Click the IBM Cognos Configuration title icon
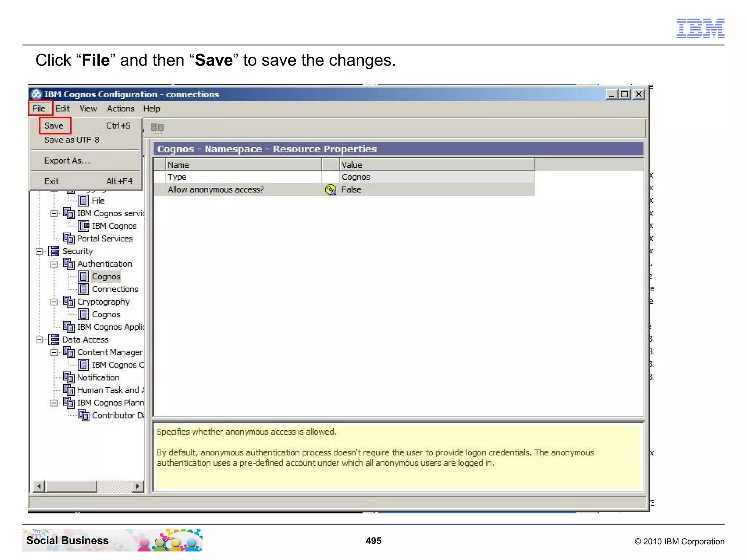The width and height of the screenshot is (747, 560). (x=36, y=94)
